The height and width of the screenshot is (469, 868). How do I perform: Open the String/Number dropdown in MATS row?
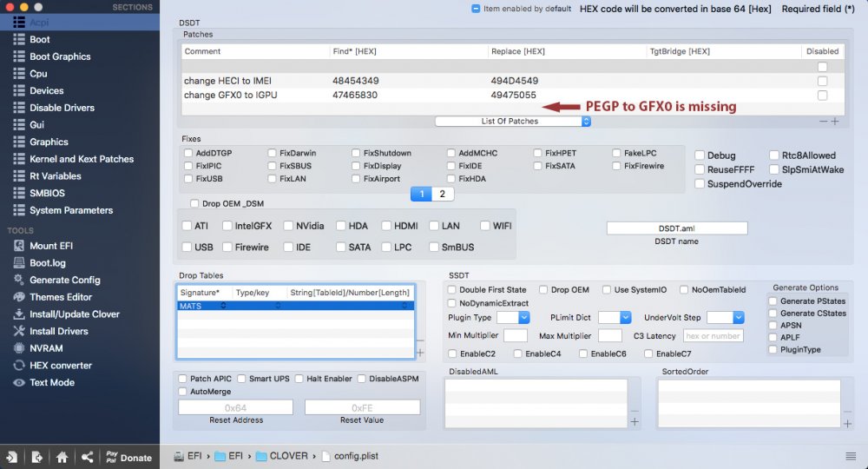(x=404, y=306)
